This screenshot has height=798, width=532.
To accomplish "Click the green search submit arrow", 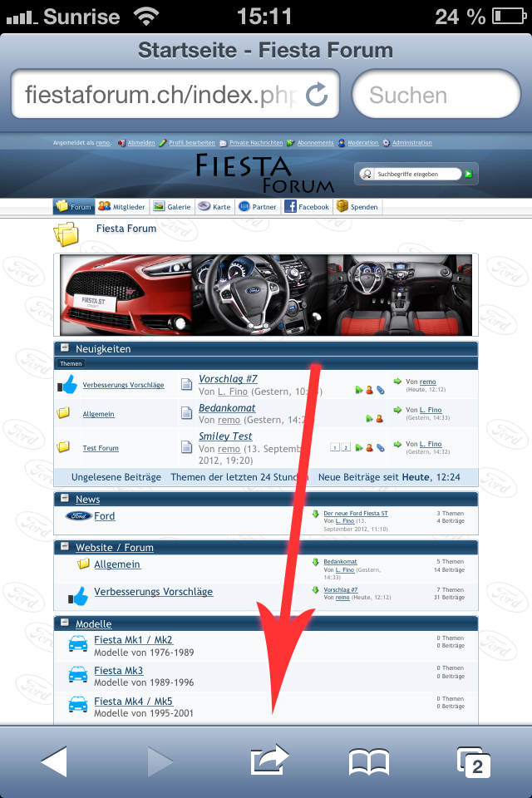I will 469,175.
